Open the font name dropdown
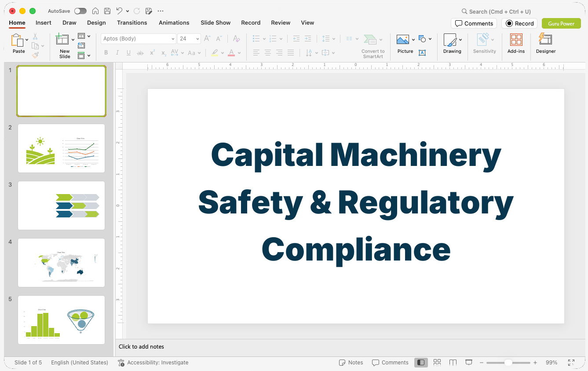 pyautogui.click(x=173, y=39)
